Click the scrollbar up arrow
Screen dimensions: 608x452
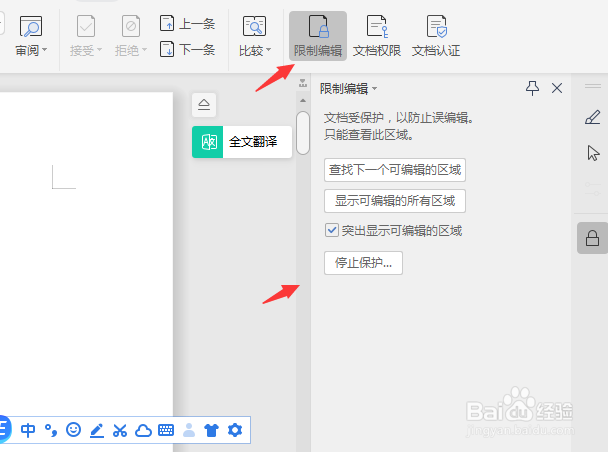pyautogui.click(x=303, y=100)
